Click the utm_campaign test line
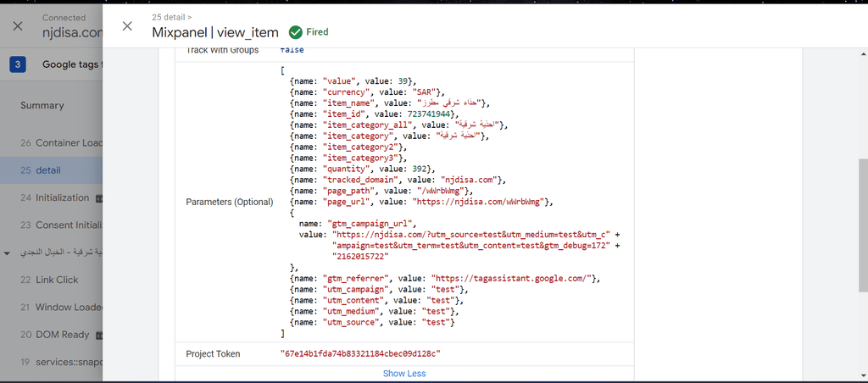Image resolution: width=868 pixels, height=383 pixels. click(x=379, y=290)
